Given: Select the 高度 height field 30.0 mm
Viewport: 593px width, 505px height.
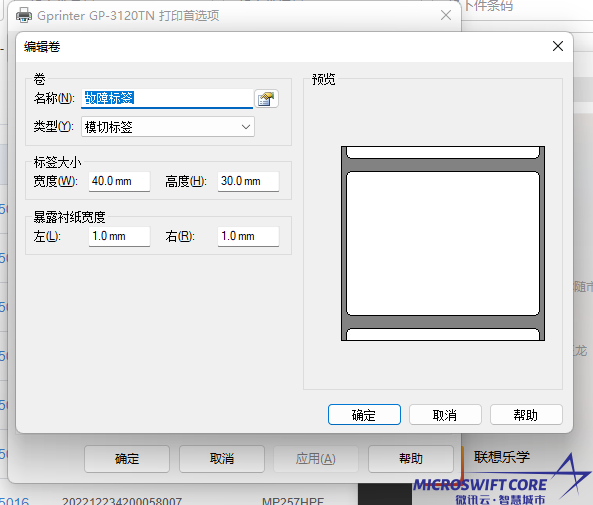Looking at the screenshot, I should tap(248, 181).
